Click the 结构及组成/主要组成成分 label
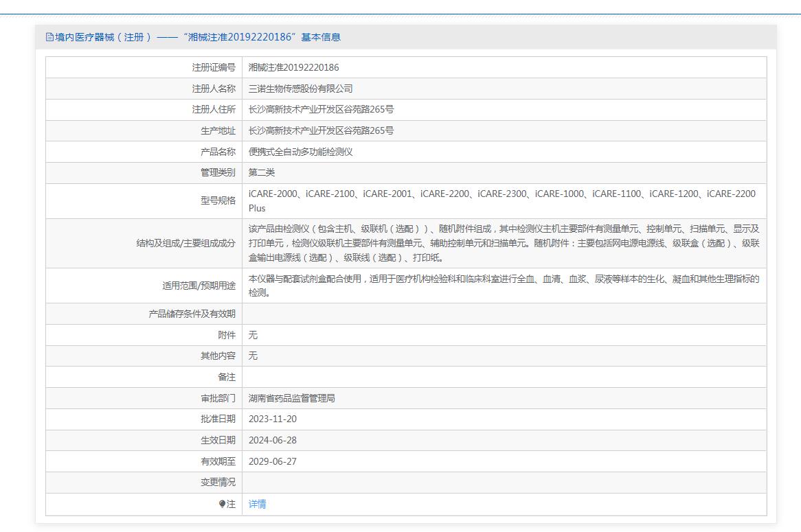 click(x=185, y=243)
